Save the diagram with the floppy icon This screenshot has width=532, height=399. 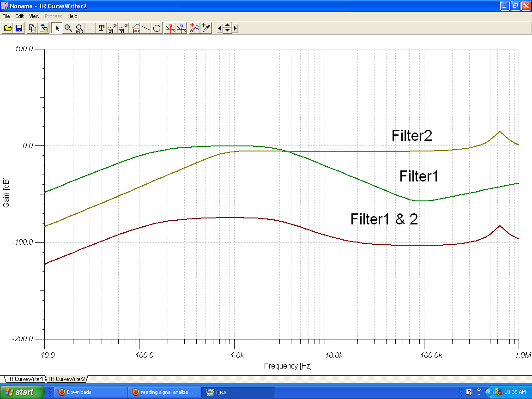tap(19, 28)
